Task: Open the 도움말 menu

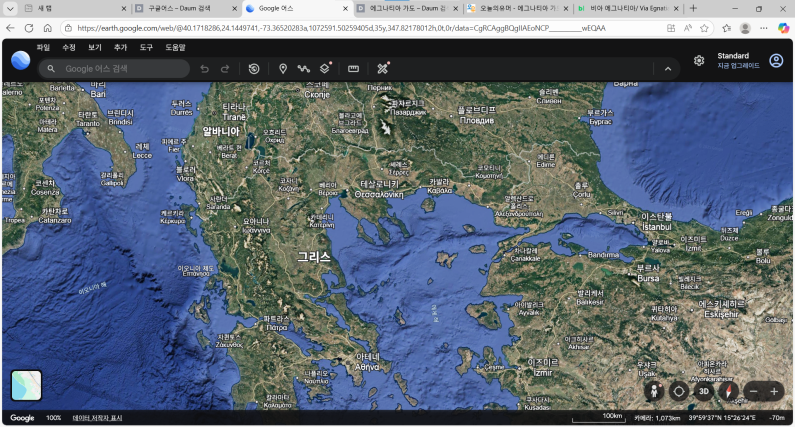Action: (175, 47)
